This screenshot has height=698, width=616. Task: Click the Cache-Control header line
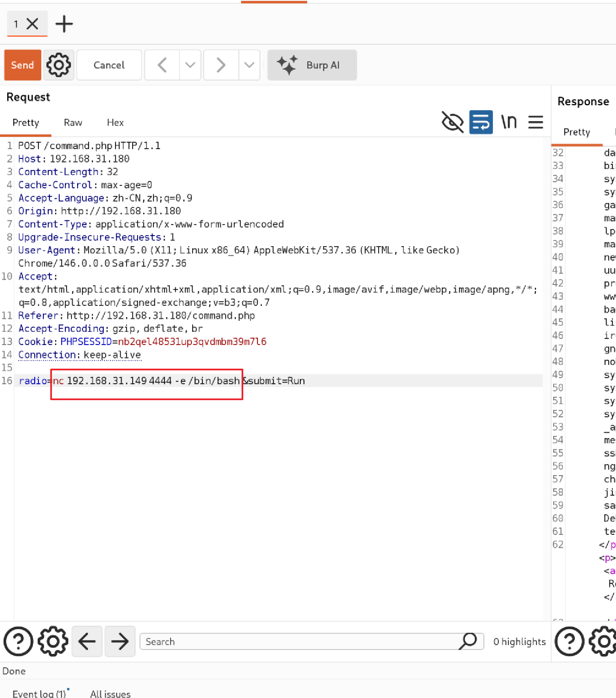point(85,185)
